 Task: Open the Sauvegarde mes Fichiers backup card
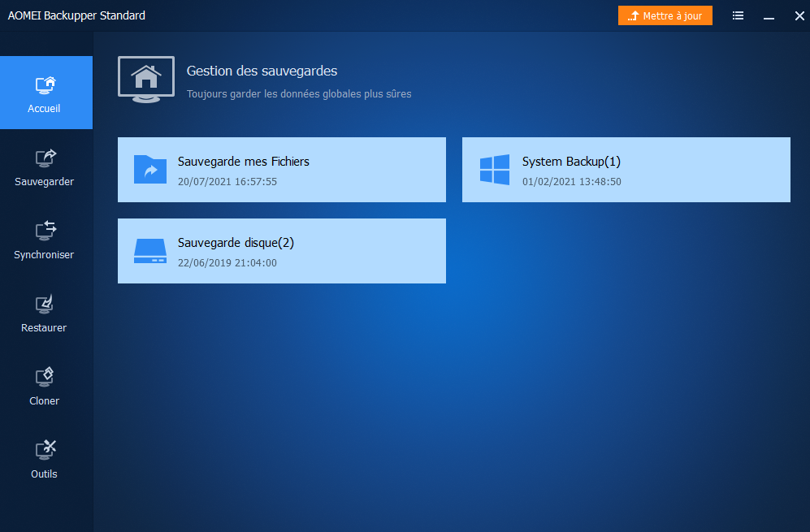click(282, 170)
